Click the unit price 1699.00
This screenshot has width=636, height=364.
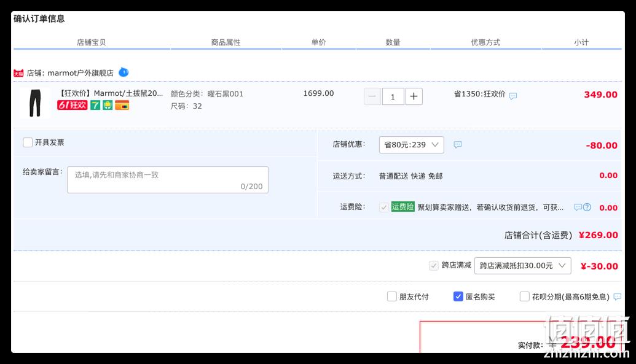(x=318, y=93)
